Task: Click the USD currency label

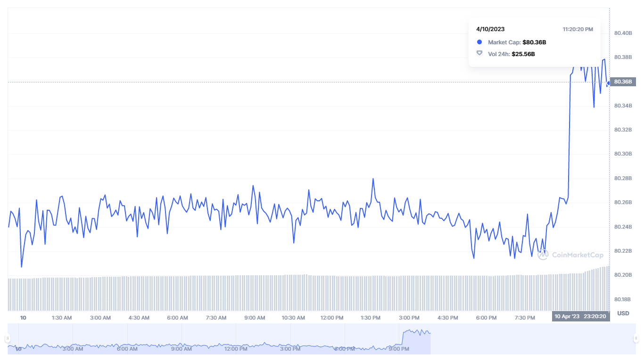Action: [623, 313]
